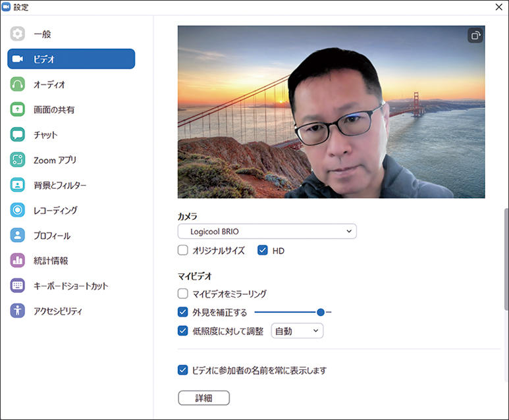Screen dimensions: 509x420
Task: Click the Profile (プロフィール) person icon
Action: [x=18, y=235]
